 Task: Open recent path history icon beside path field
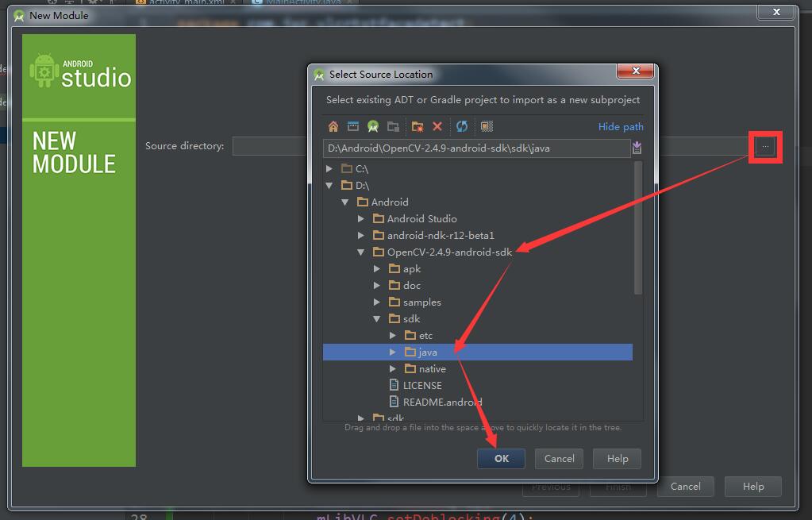coord(637,148)
